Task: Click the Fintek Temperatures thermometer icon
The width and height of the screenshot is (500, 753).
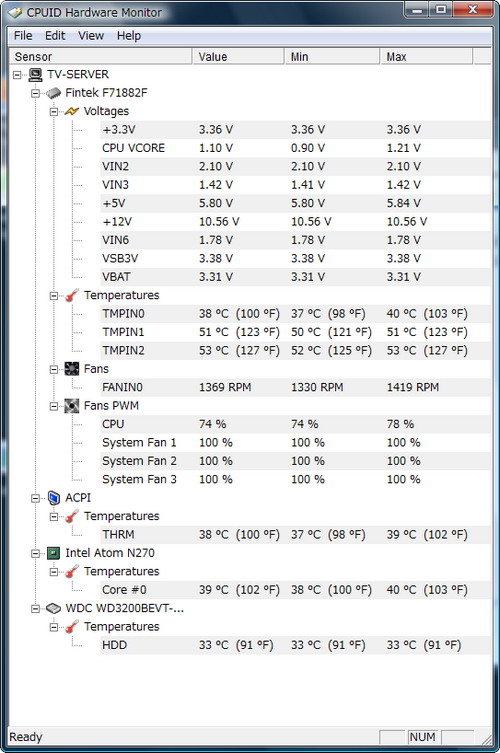Action: pyautogui.click(x=72, y=295)
